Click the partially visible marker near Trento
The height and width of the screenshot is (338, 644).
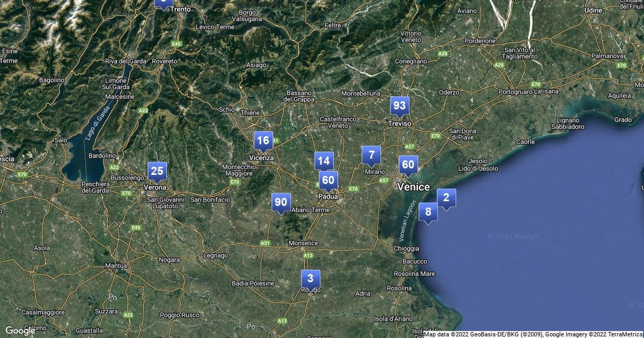[163, 3]
